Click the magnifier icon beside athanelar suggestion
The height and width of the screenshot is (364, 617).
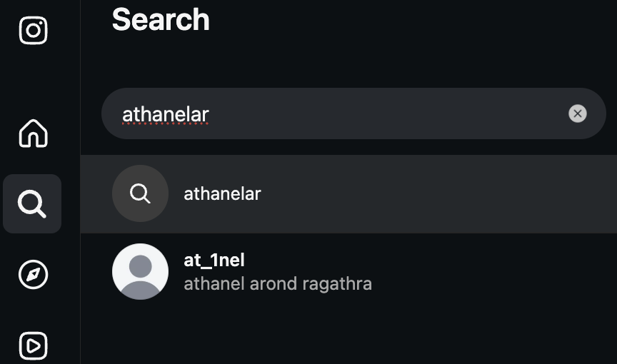click(x=140, y=193)
